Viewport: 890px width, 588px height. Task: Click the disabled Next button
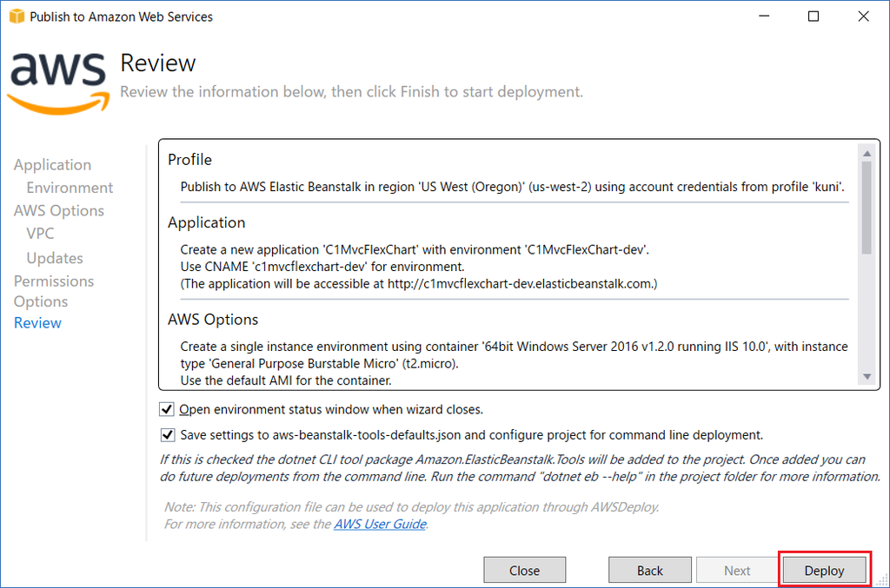click(737, 570)
